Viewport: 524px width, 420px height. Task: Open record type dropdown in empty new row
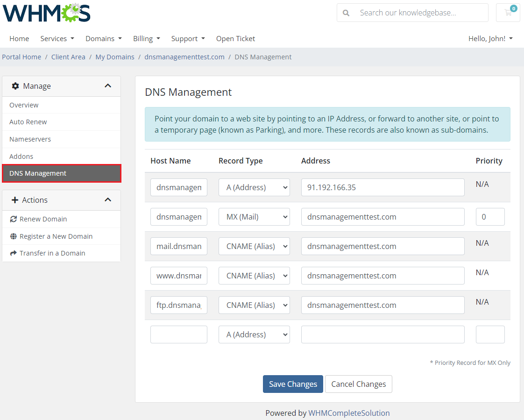(255, 335)
